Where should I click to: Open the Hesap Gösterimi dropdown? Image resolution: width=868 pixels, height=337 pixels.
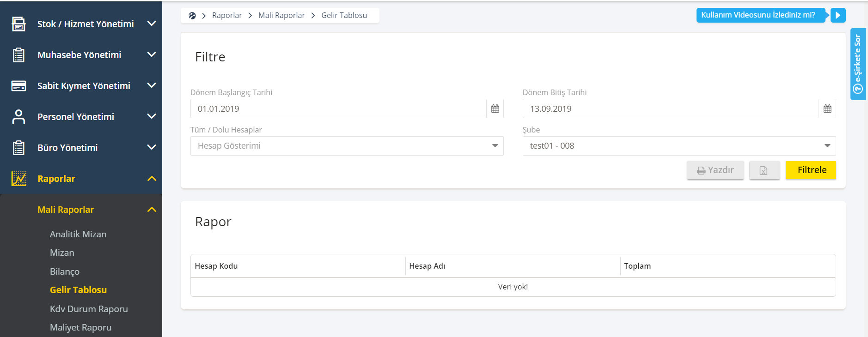pos(347,146)
